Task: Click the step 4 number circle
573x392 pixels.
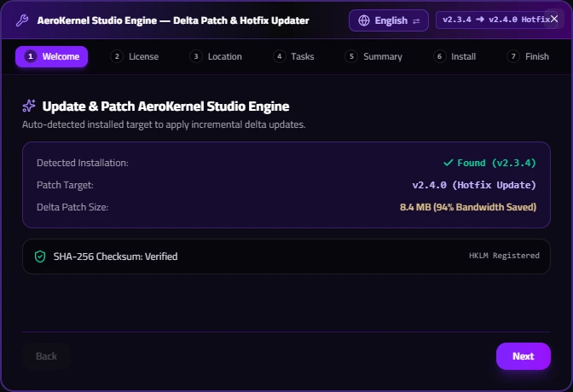Action: click(279, 56)
